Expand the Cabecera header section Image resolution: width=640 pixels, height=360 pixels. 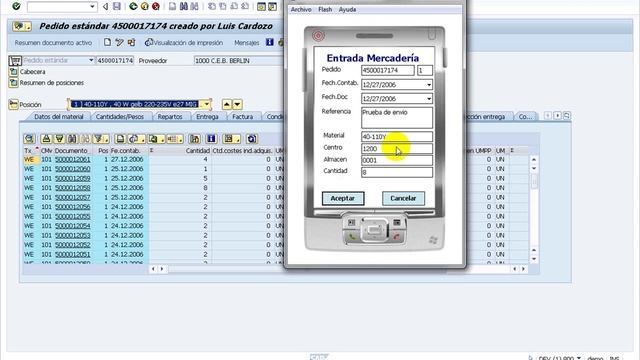[13, 71]
